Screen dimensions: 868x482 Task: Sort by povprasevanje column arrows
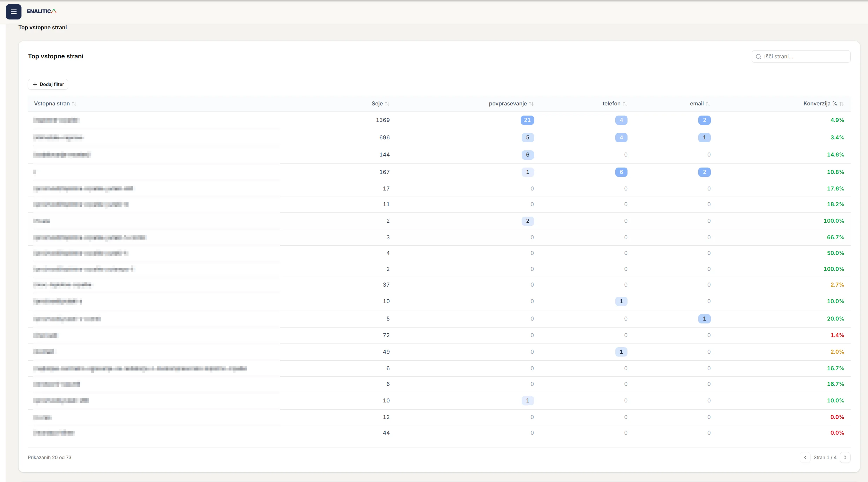pyautogui.click(x=531, y=104)
